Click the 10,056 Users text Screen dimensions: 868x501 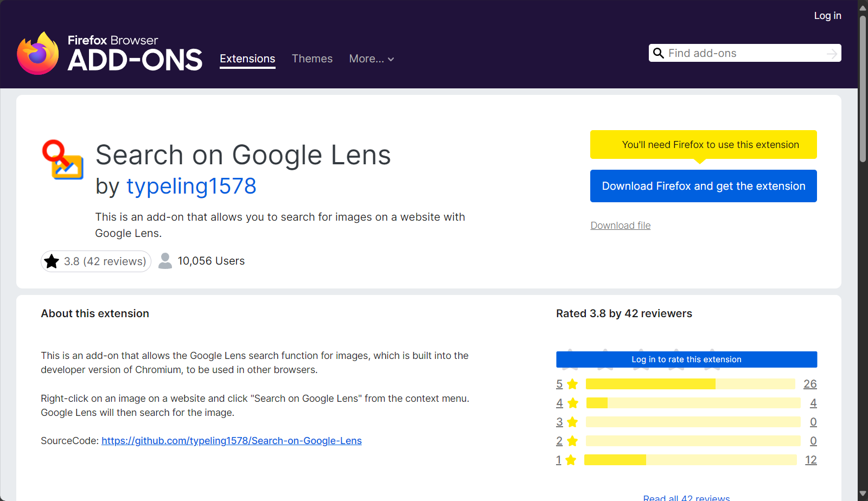(x=211, y=261)
